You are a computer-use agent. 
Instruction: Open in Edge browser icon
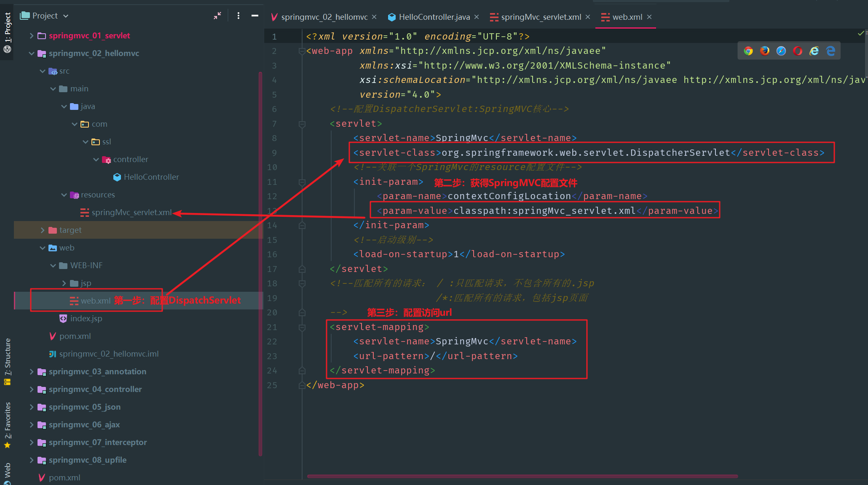(x=830, y=51)
